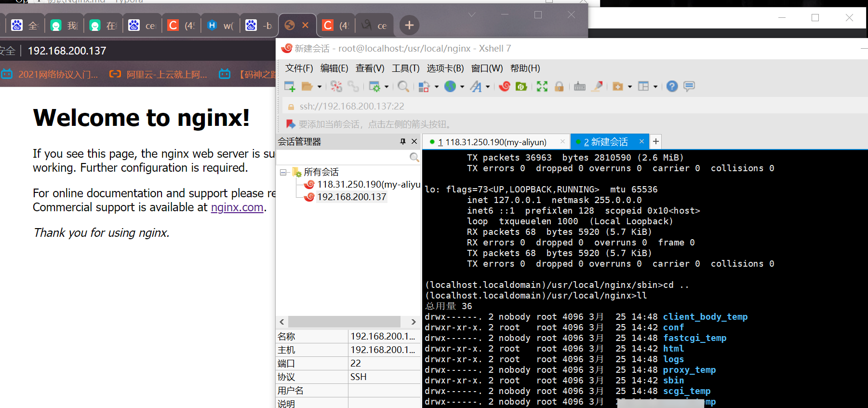
Task: Close the 118.31.250.190(my-aliyun) tab
Action: (562, 141)
